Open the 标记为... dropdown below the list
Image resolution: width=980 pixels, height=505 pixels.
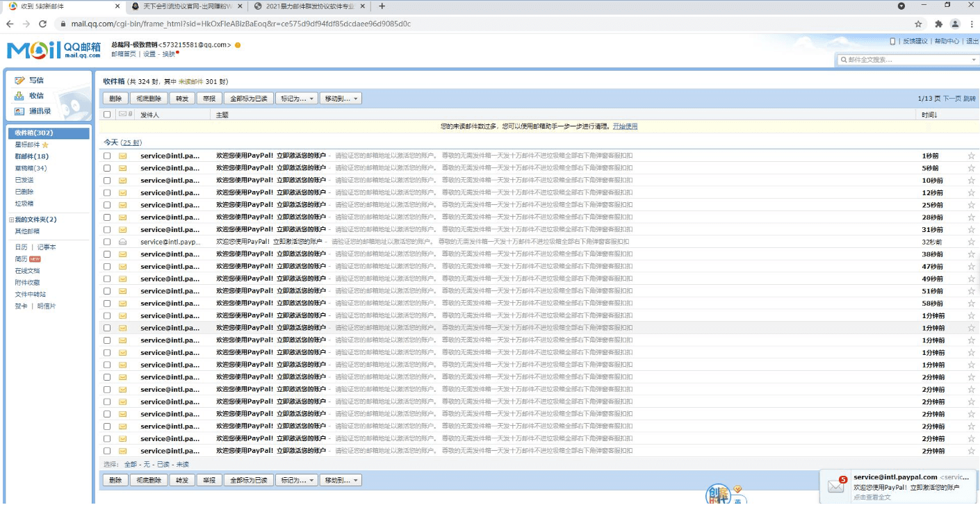297,480
